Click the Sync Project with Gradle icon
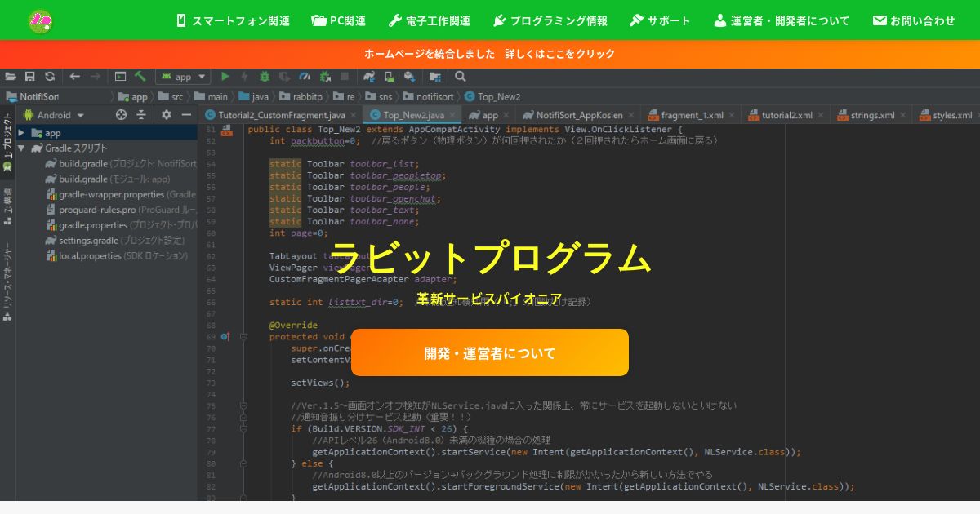Image resolution: width=980 pixels, height=514 pixels. click(370, 77)
